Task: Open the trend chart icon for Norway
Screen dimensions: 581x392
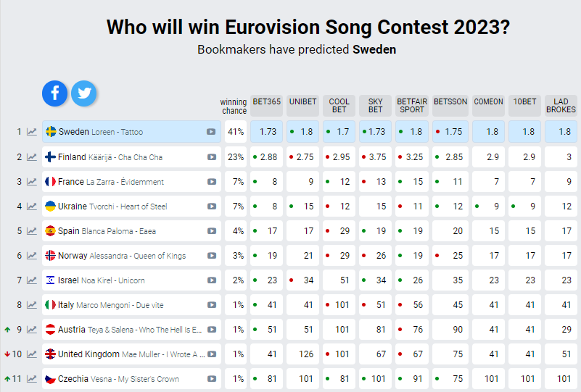Action: (x=32, y=255)
